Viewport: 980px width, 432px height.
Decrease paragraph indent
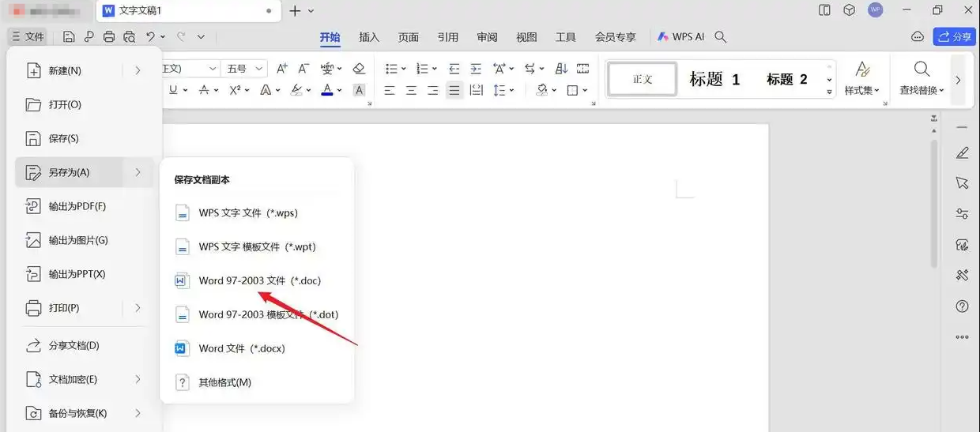(454, 69)
